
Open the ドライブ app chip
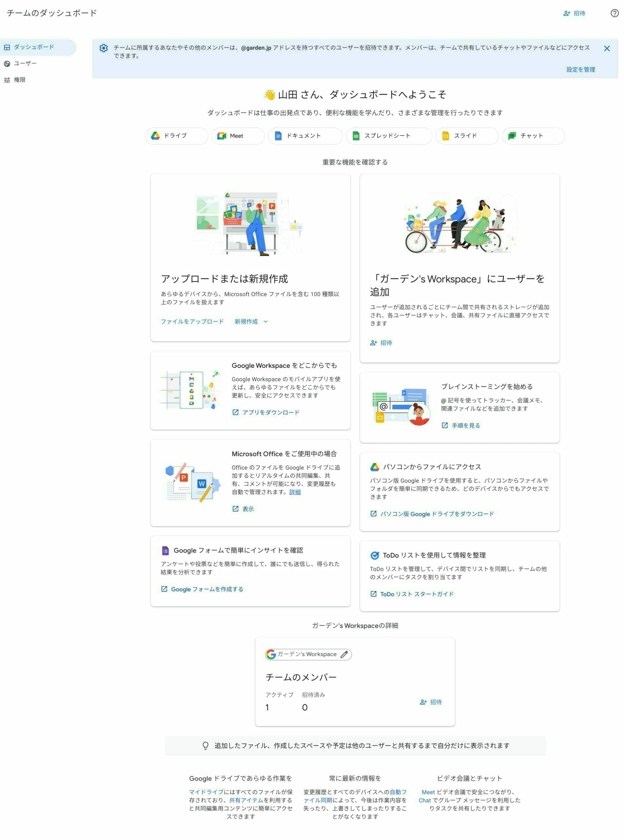[x=176, y=136]
